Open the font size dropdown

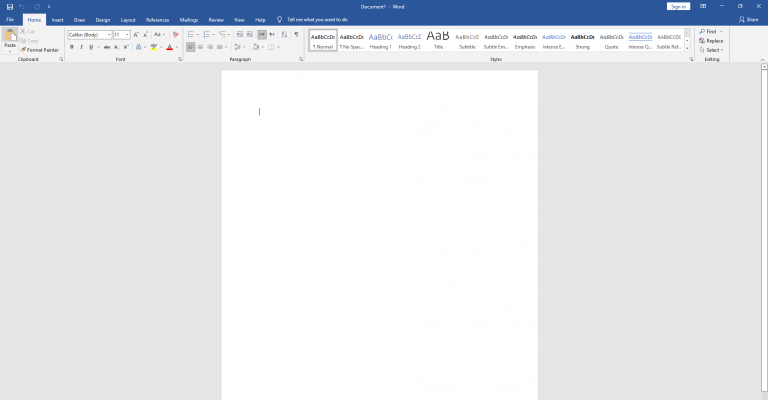click(x=127, y=35)
